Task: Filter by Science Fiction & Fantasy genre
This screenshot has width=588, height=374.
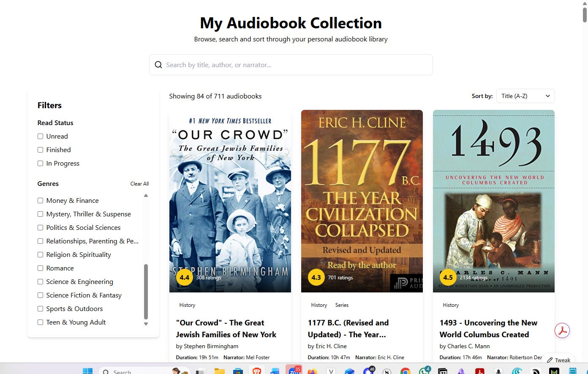Action: 40,295
